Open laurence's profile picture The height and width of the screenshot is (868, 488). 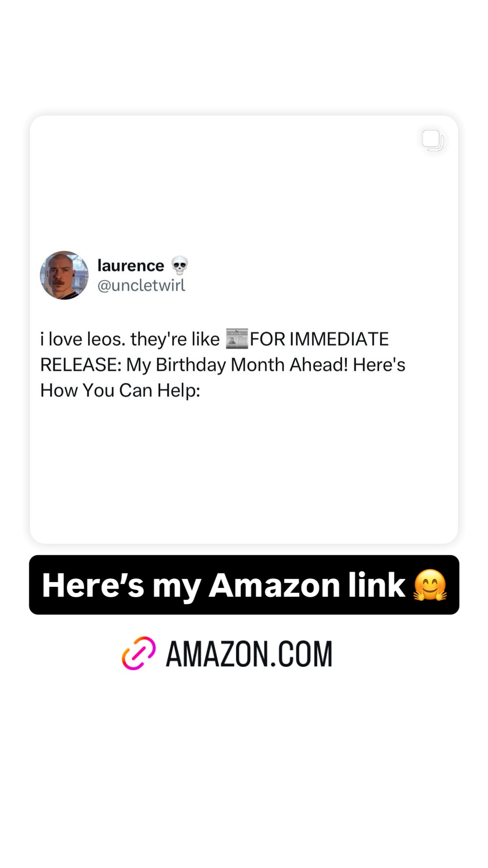tap(64, 275)
